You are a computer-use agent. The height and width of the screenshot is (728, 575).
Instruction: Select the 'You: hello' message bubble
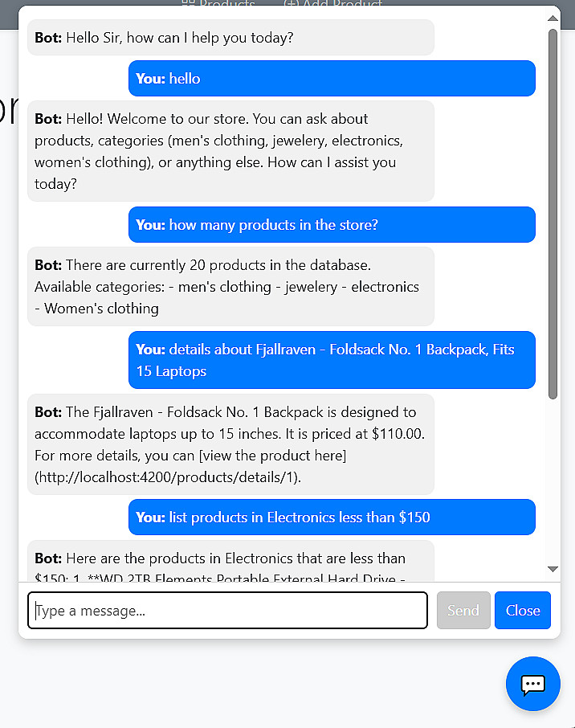click(x=332, y=79)
